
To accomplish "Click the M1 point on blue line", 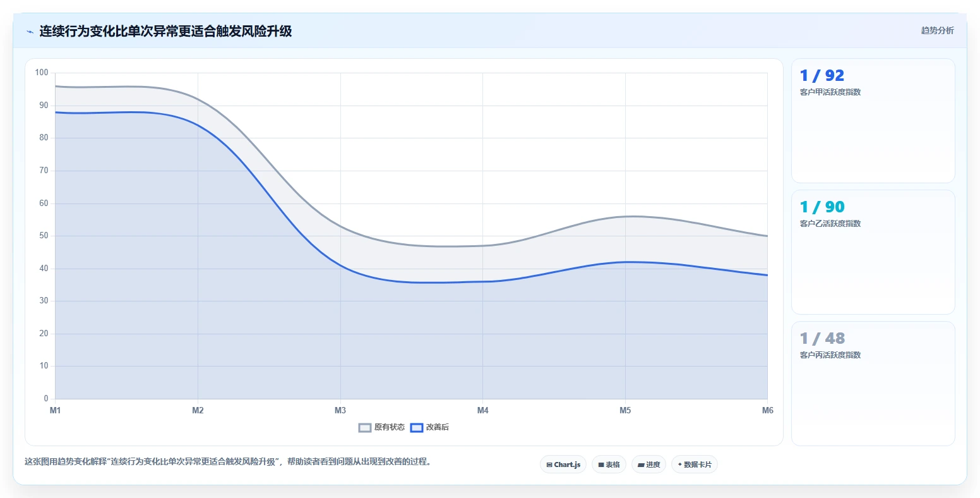I will (x=56, y=112).
